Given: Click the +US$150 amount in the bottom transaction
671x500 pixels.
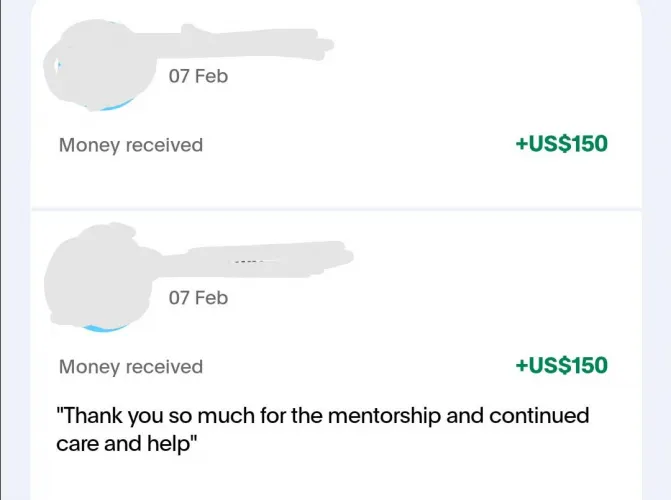Looking at the screenshot, I should click(561, 366).
